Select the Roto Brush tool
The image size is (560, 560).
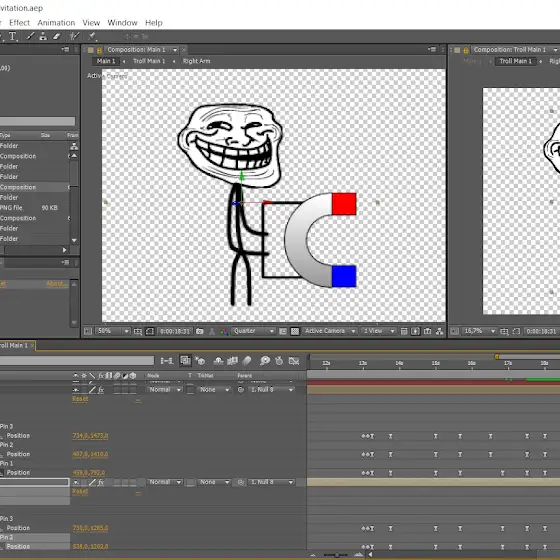point(74,36)
